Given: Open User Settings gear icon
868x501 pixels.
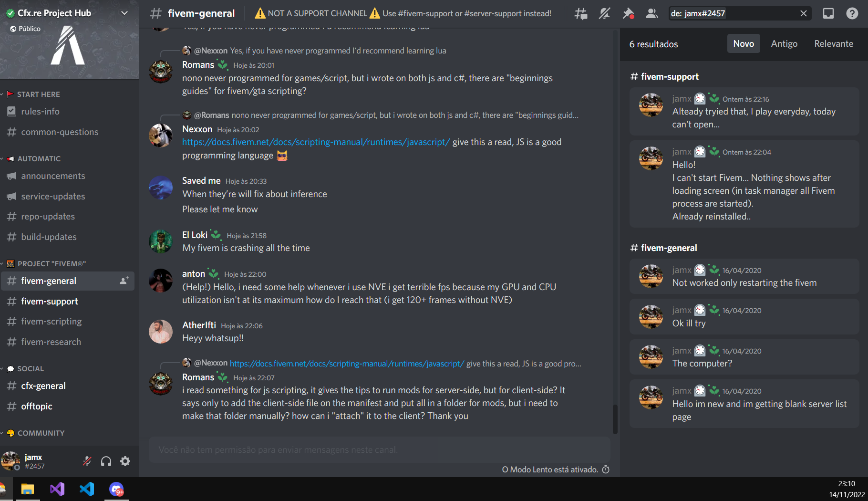Looking at the screenshot, I should (x=125, y=461).
